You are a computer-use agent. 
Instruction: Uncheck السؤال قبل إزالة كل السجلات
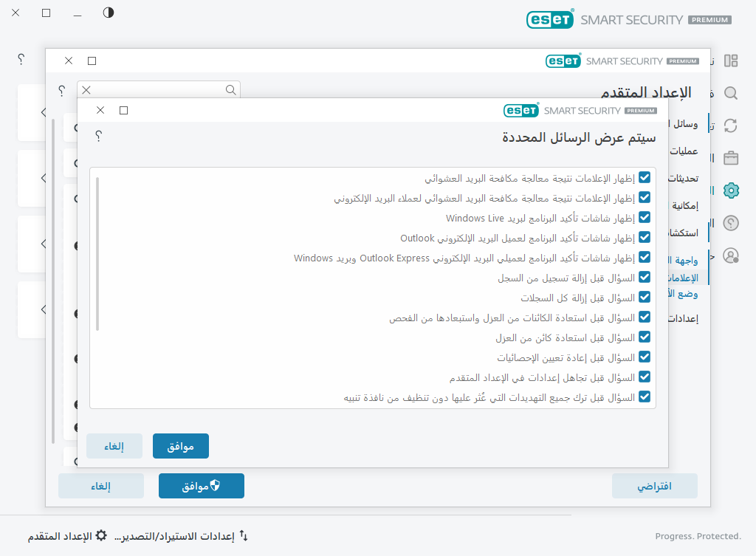645,297
